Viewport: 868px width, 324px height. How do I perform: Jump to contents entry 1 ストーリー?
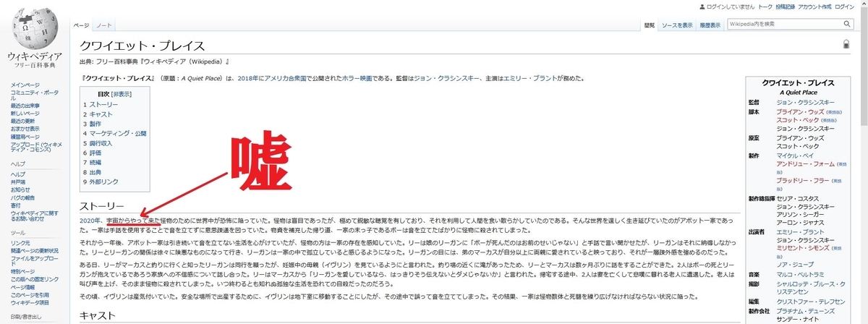pos(101,104)
